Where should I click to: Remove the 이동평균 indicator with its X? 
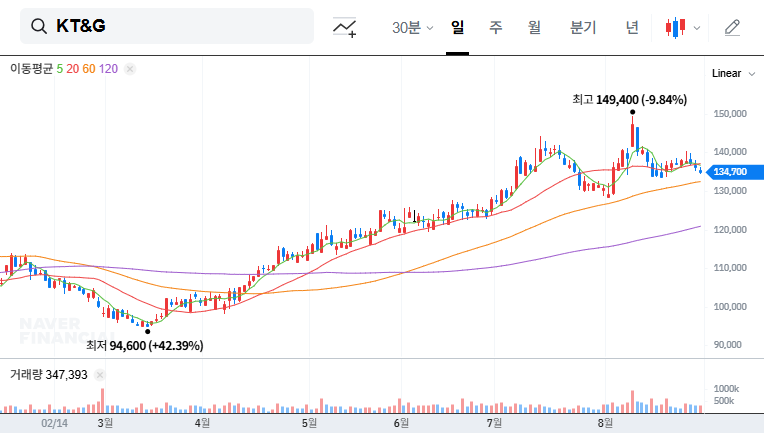pyautogui.click(x=130, y=69)
